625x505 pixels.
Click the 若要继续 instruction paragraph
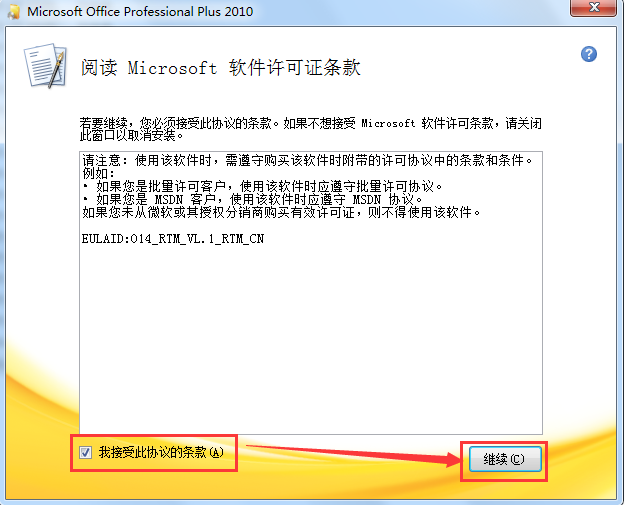tap(311, 129)
